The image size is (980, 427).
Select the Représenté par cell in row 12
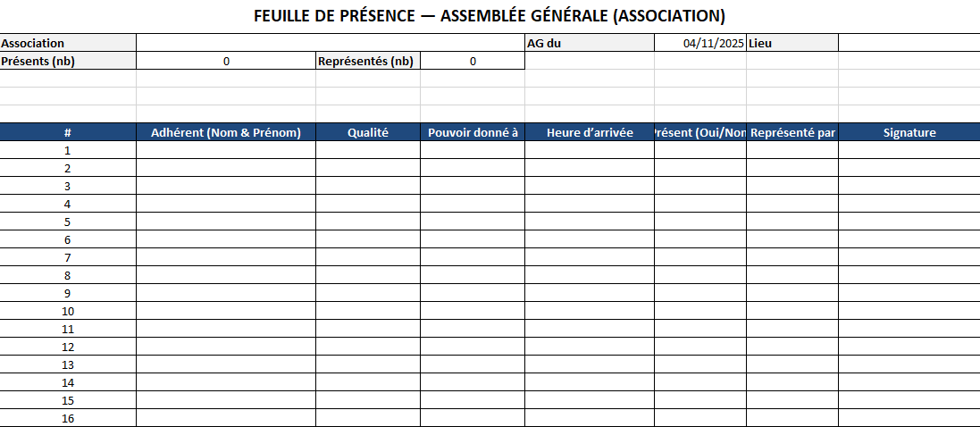792,347
